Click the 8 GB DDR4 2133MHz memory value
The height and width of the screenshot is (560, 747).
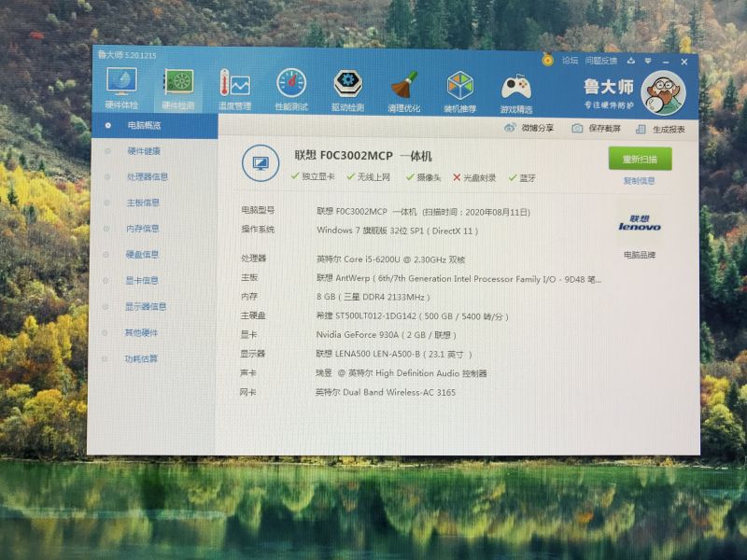(x=373, y=297)
